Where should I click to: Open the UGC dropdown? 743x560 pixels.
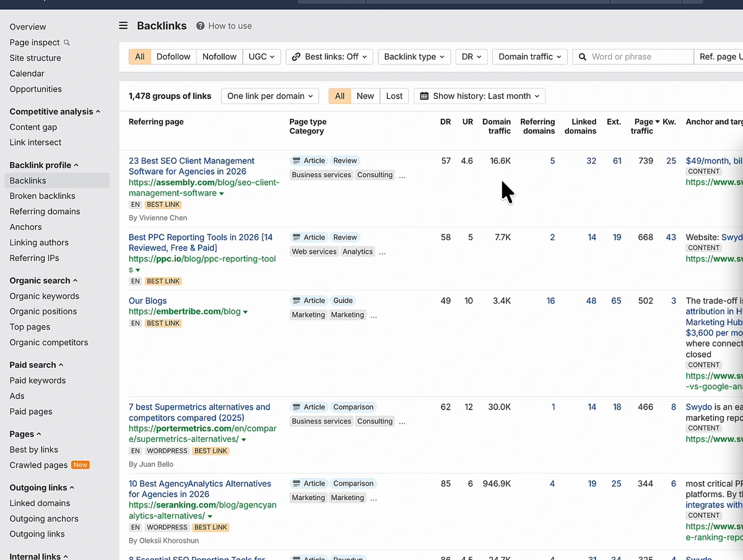(x=262, y=56)
